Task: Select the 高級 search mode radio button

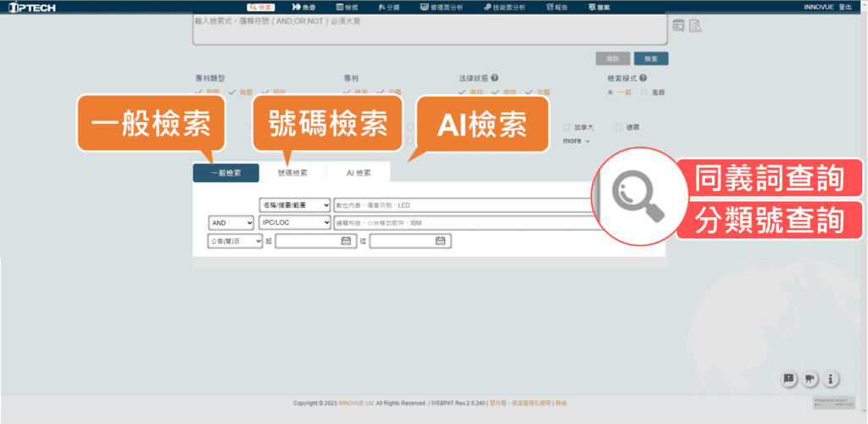Action: (x=644, y=92)
